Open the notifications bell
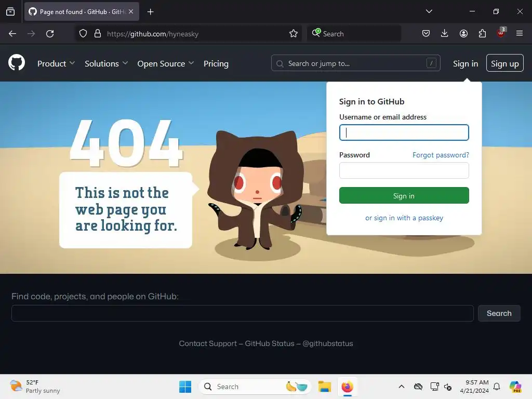532x399 pixels. pyautogui.click(x=497, y=387)
